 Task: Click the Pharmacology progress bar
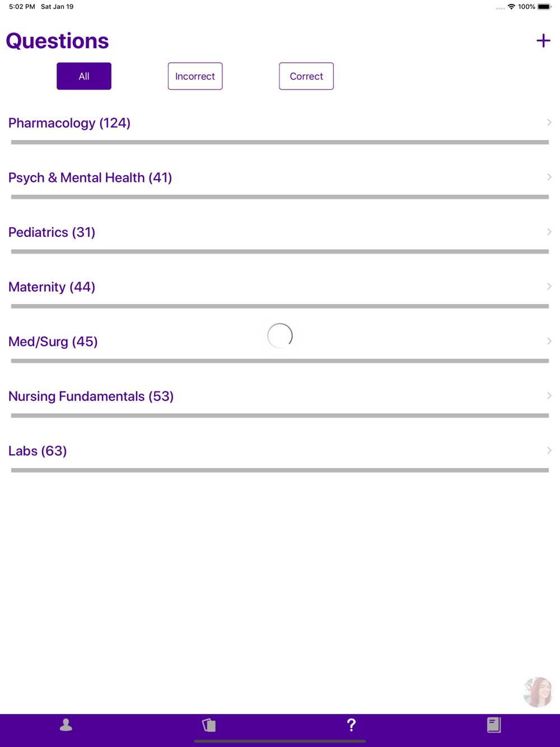coord(280,142)
